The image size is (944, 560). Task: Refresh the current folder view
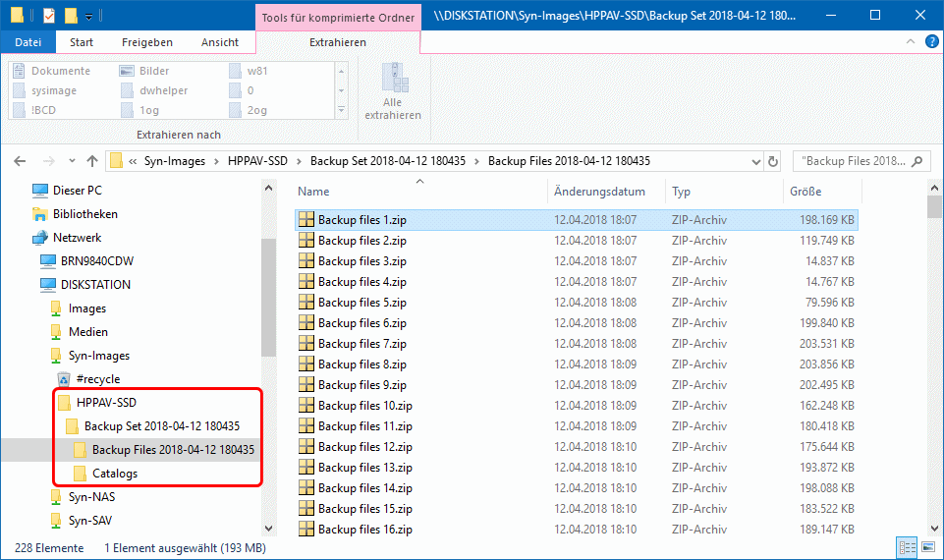pos(773,161)
